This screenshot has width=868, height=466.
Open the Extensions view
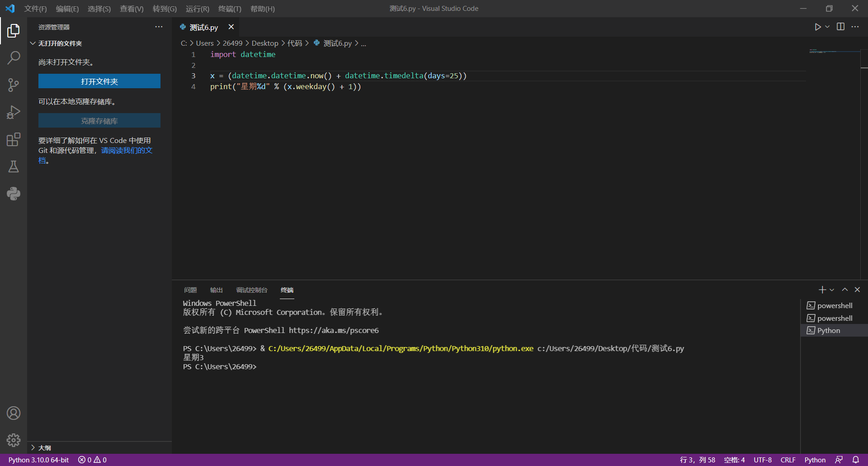click(14, 139)
